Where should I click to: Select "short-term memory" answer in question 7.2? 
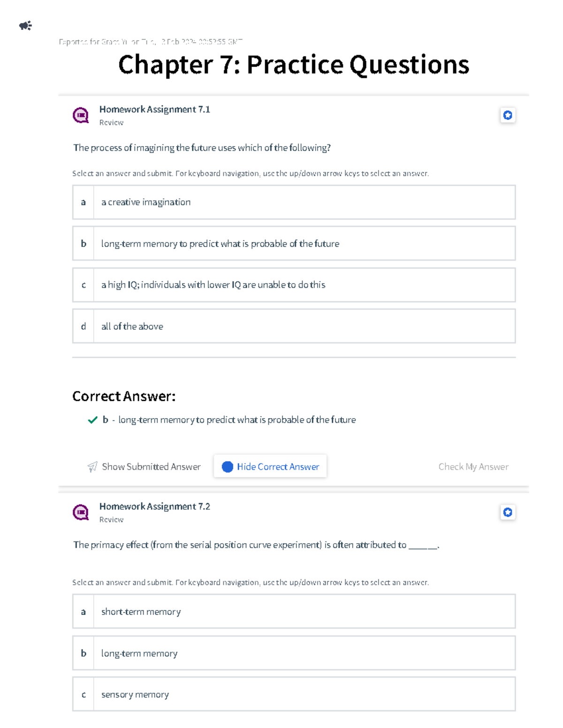[294, 611]
